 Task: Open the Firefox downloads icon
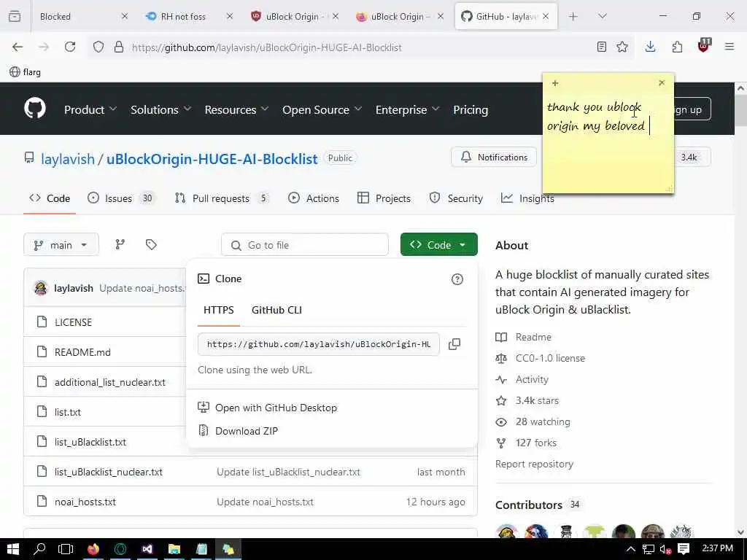tap(650, 47)
